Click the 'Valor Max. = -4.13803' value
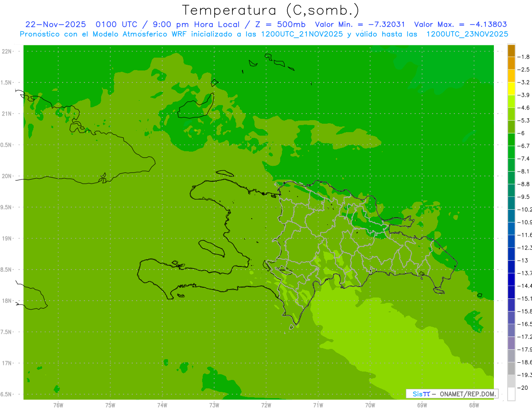The height and width of the screenshot is (411, 532). pyautogui.click(x=461, y=24)
